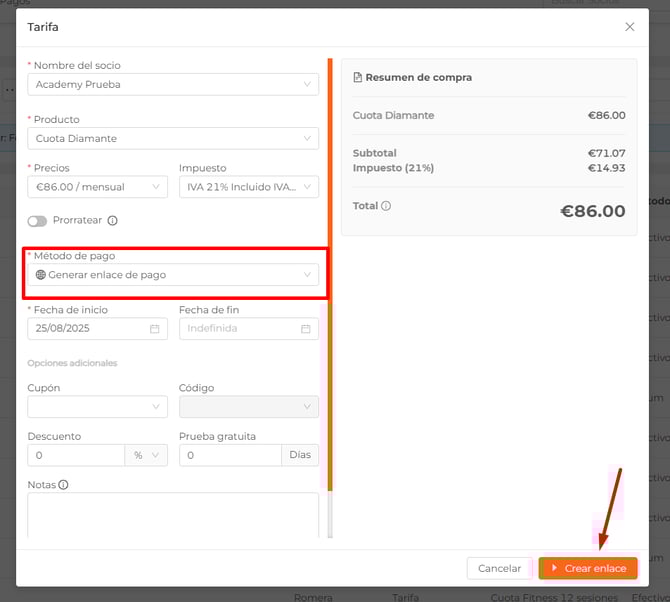Open the Precios dropdown
This screenshot has width=670, height=602.
[x=98, y=187]
